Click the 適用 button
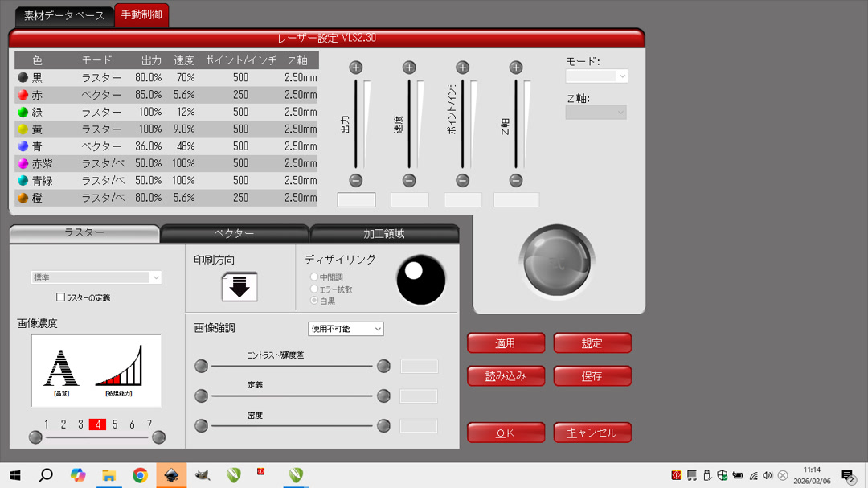868x488 pixels. (506, 342)
